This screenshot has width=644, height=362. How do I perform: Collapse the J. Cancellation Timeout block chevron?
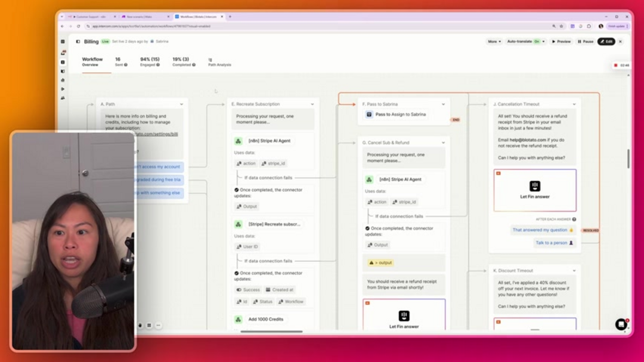(x=574, y=104)
